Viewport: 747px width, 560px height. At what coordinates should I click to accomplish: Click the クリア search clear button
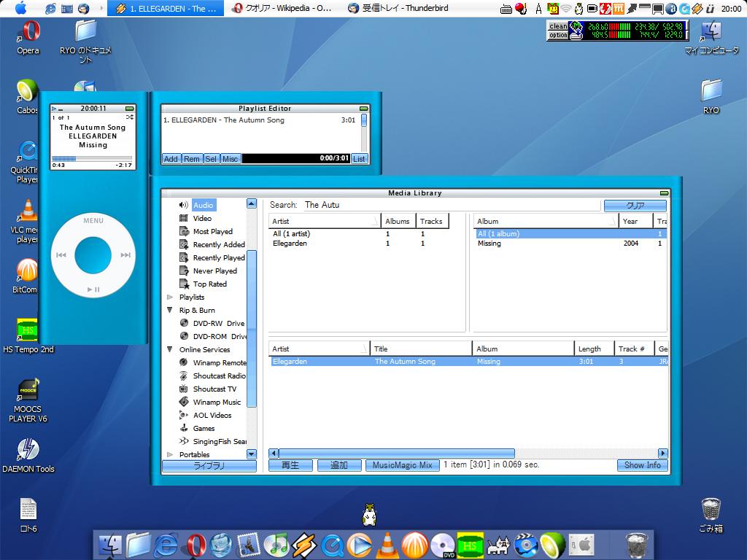tap(635, 205)
